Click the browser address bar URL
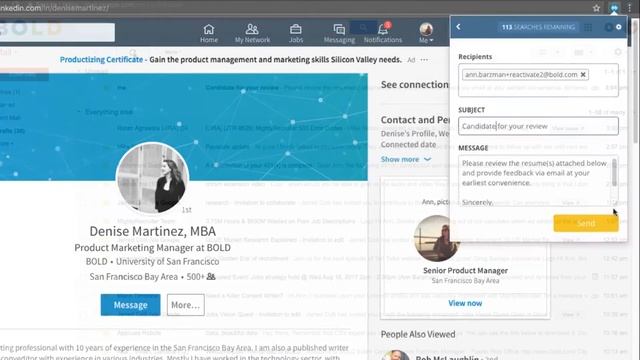This screenshot has width=640, height=360. (54, 8)
